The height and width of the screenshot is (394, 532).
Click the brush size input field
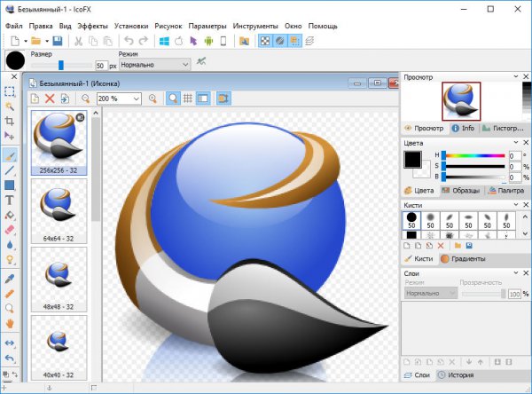coord(101,66)
